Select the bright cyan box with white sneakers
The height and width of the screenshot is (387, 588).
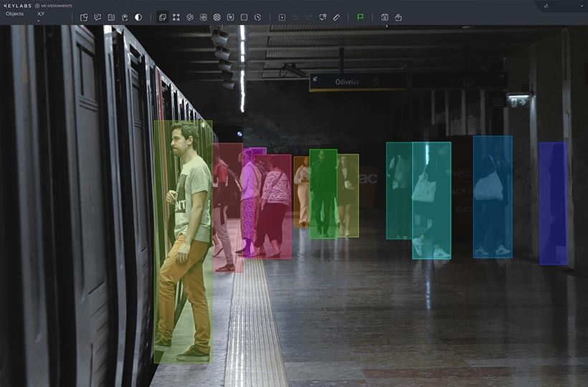pyautogui.click(x=432, y=201)
